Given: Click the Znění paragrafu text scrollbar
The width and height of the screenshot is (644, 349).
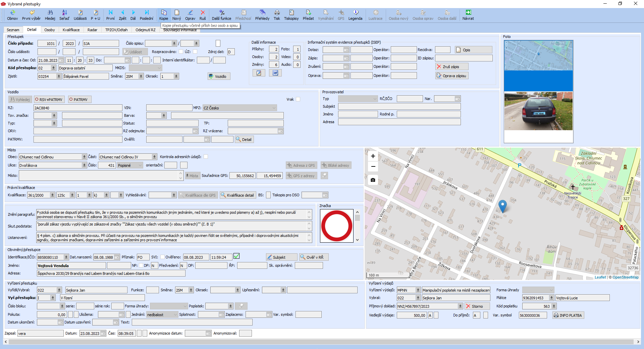Looking at the screenshot, I should point(309,214).
